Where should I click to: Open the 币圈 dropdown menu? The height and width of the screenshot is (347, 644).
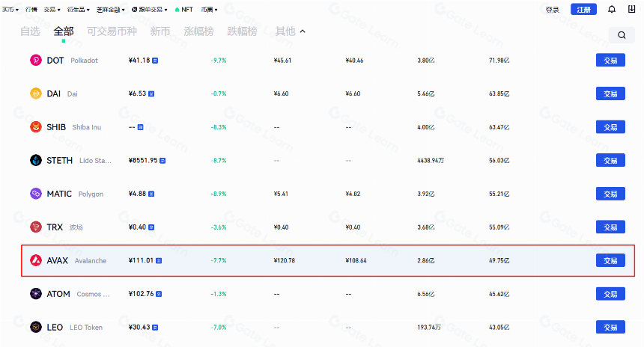(209, 10)
